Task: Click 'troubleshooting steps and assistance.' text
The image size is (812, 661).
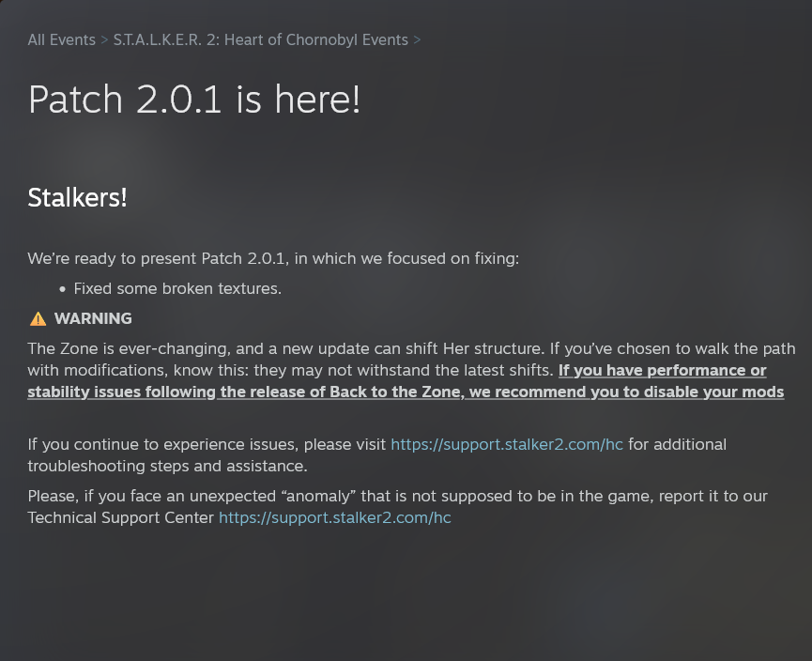Action: [x=167, y=467]
